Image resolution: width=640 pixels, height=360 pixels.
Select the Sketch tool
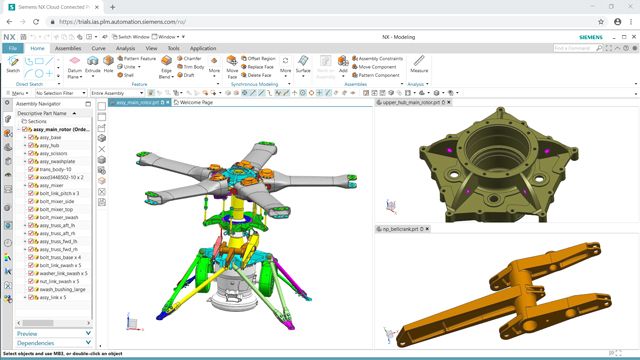tap(13, 64)
